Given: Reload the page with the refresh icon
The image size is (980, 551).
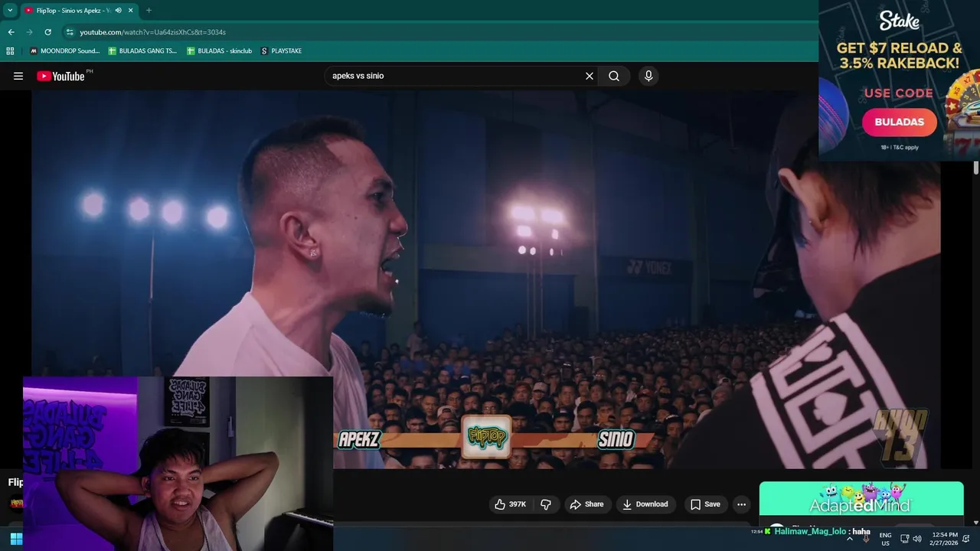Looking at the screenshot, I should pyautogui.click(x=47, y=32).
